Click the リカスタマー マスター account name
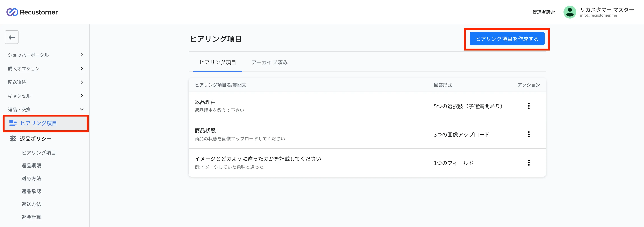 tap(607, 9)
